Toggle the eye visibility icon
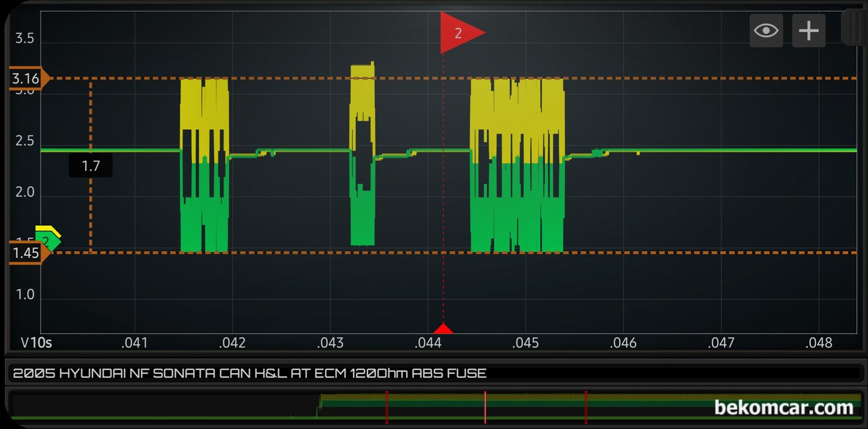Image resolution: width=868 pixels, height=429 pixels. pyautogui.click(x=766, y=31)
